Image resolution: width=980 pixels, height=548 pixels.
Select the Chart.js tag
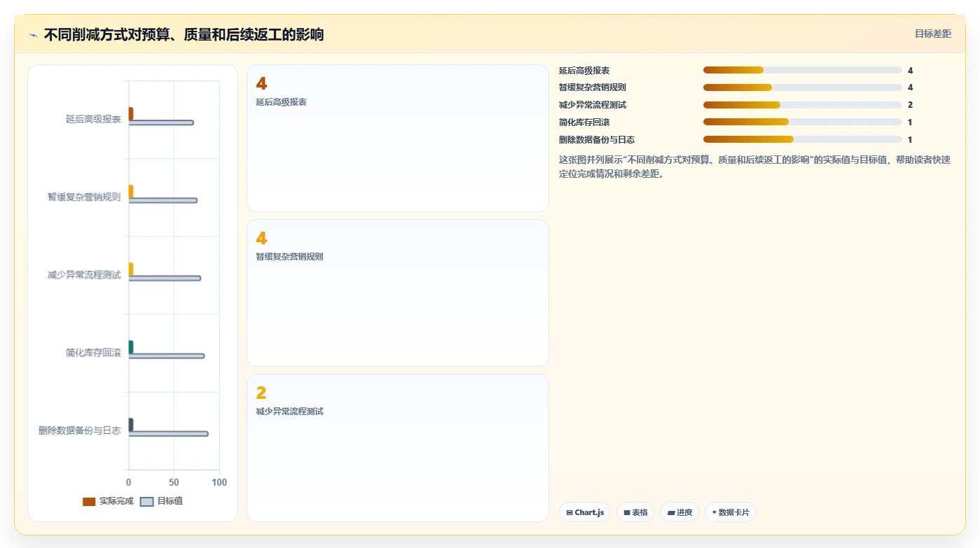click(x=585, y=512)
